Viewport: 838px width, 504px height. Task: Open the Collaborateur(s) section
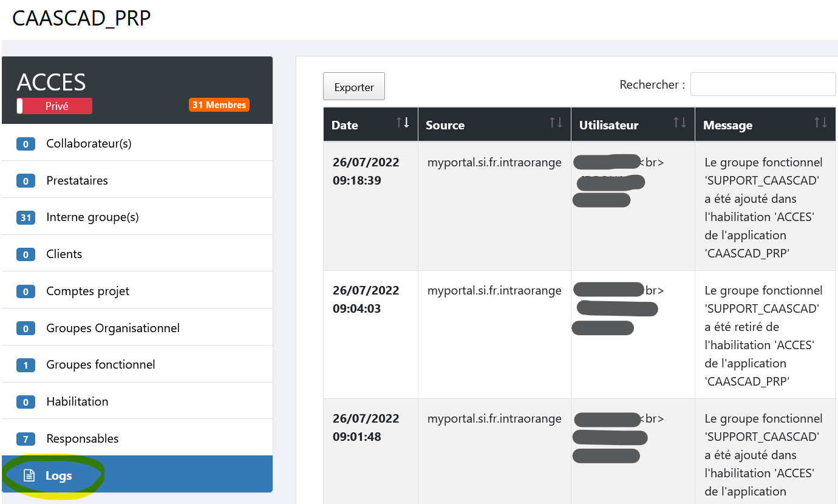tap(137, 143)
